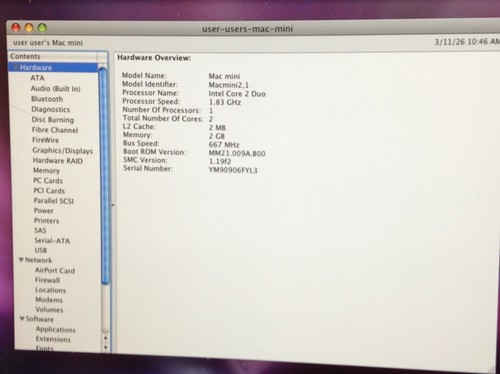The width and height of the screenshot is (500, 374).
Task: Click the serial number YM90906FYL3
Action: [233, 170]
